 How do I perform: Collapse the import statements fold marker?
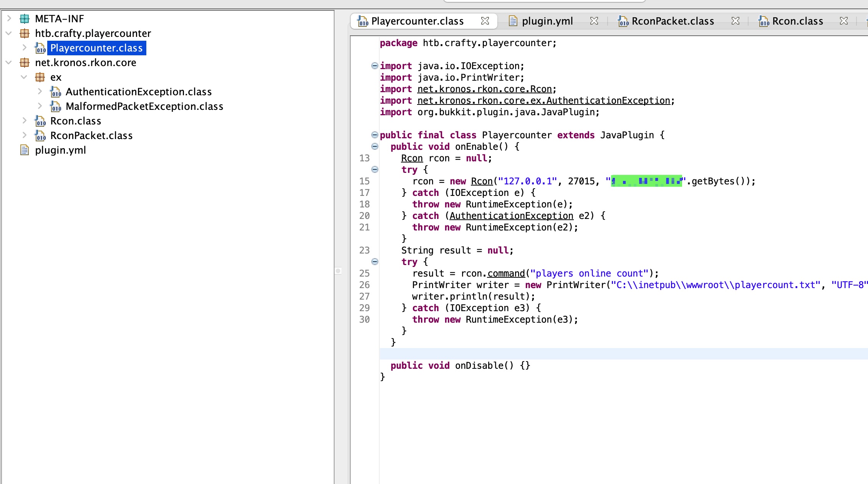tap(375, 66)
